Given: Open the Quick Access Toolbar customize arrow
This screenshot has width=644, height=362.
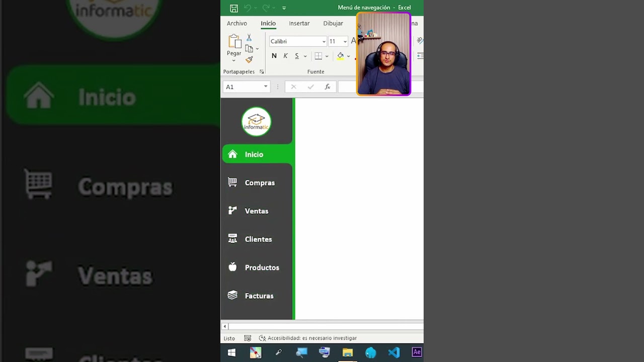Looking at the screenshot, I should click(284, 8).
